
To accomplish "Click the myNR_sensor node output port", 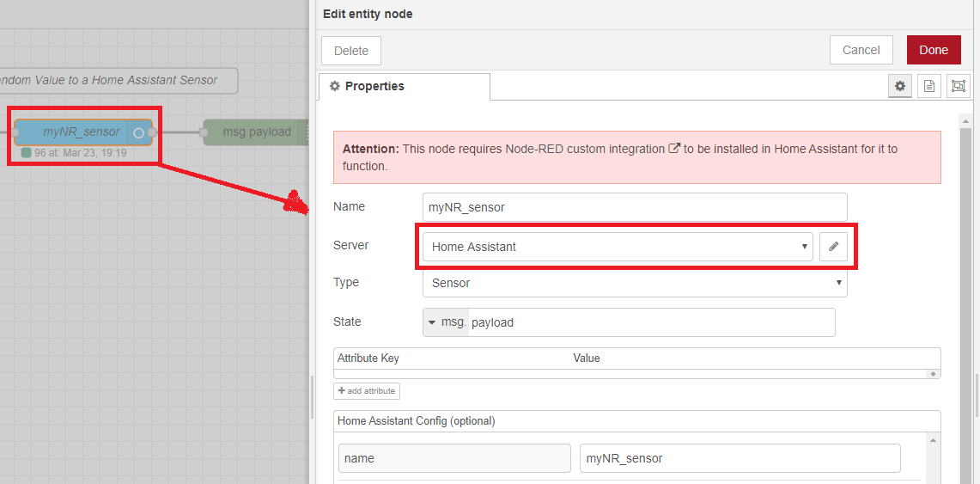I will point(152,132).
